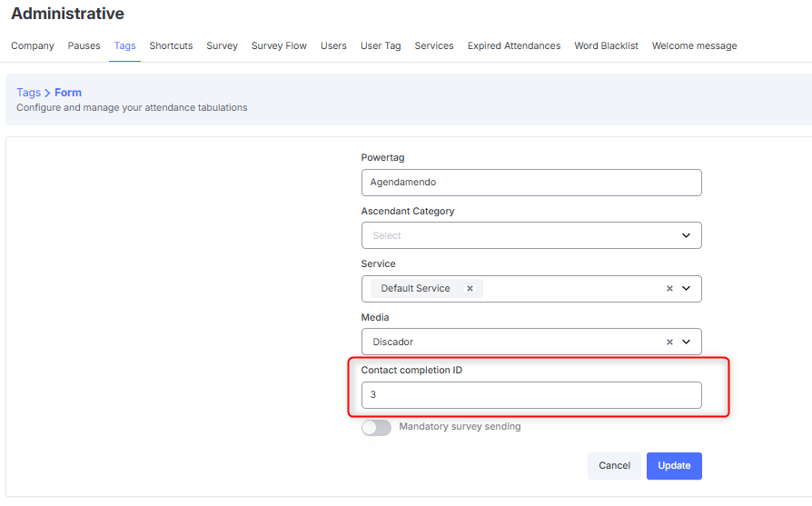Click the Mandatory survey sending label
This screenshot has height=506, width=812.
460,426
